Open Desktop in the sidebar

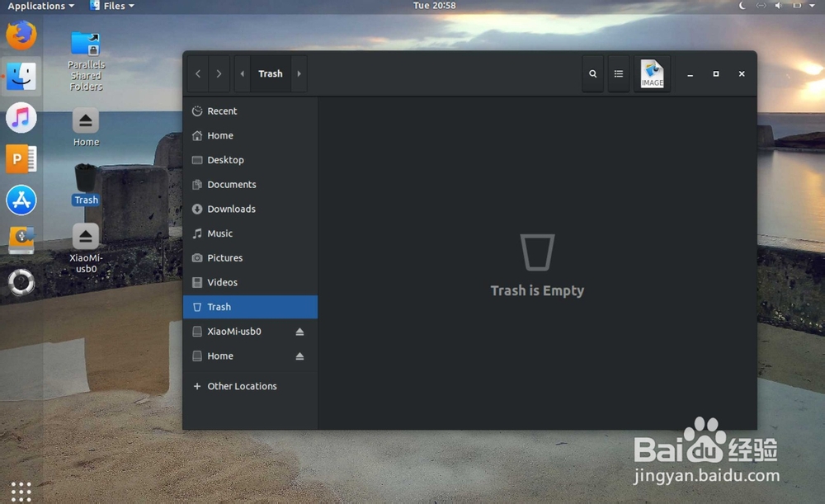[x=251, y=160]
